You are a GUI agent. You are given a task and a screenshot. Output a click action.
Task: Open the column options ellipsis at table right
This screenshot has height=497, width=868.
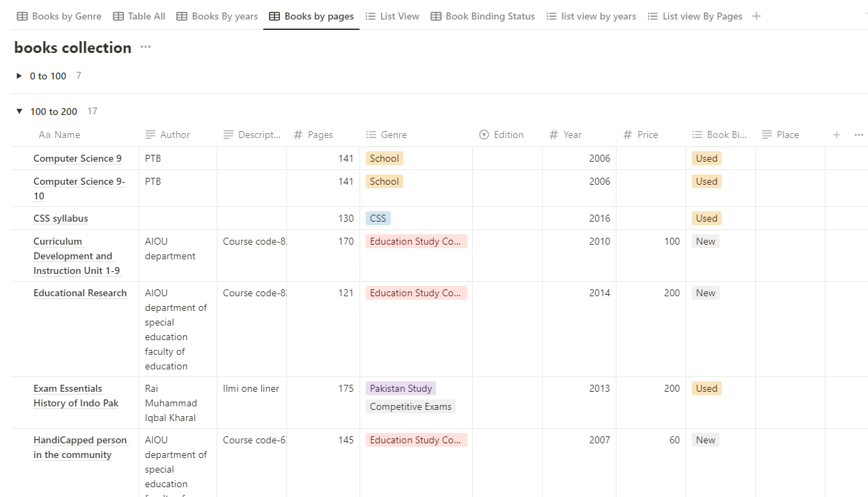point(859,135)
